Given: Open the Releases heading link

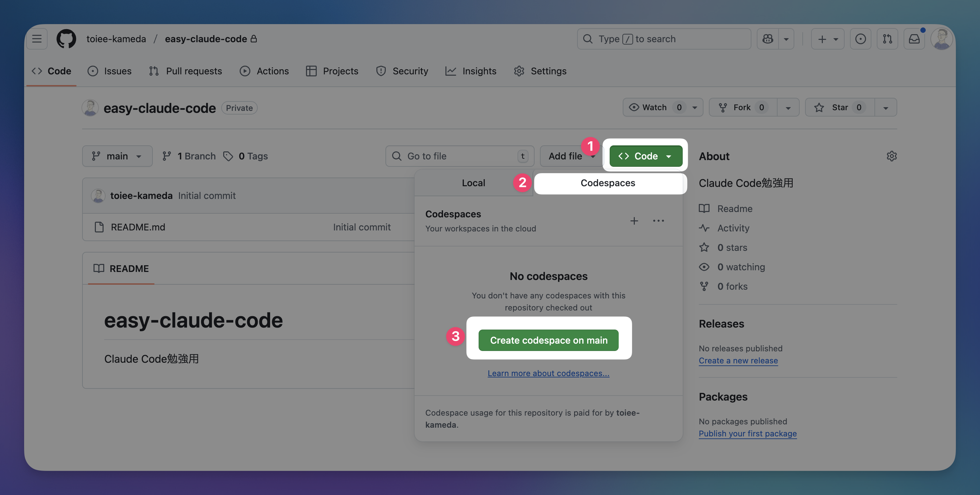Looking at the screenshot, I should pos(721,324).
